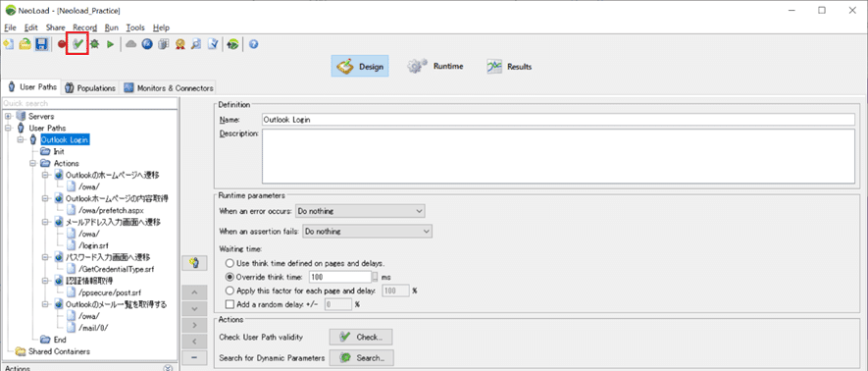Collapse the User Paths tree node
The height and width of the screenshot is (371, 868).
[x=9, y=128]
